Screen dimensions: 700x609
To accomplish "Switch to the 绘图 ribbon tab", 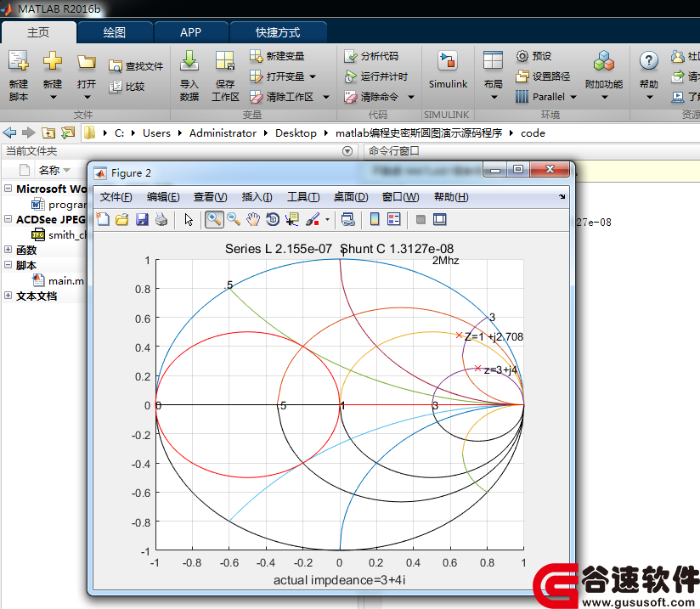I will click(x=115, y=32).
